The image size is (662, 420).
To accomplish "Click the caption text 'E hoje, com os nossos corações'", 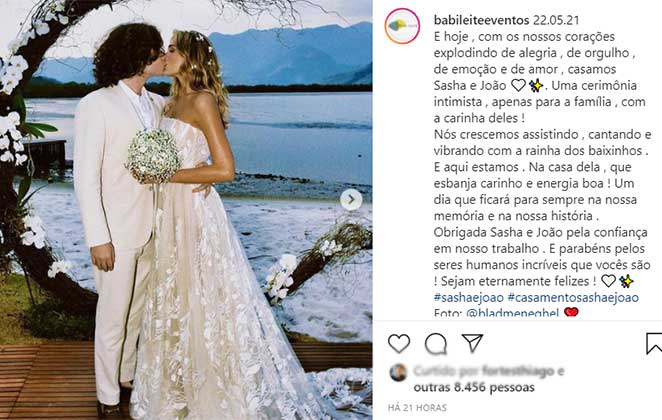I will [x=524, y=37].
